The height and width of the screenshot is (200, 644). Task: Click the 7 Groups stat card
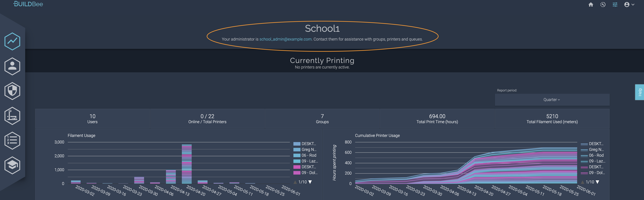click(x=322, y=119)
